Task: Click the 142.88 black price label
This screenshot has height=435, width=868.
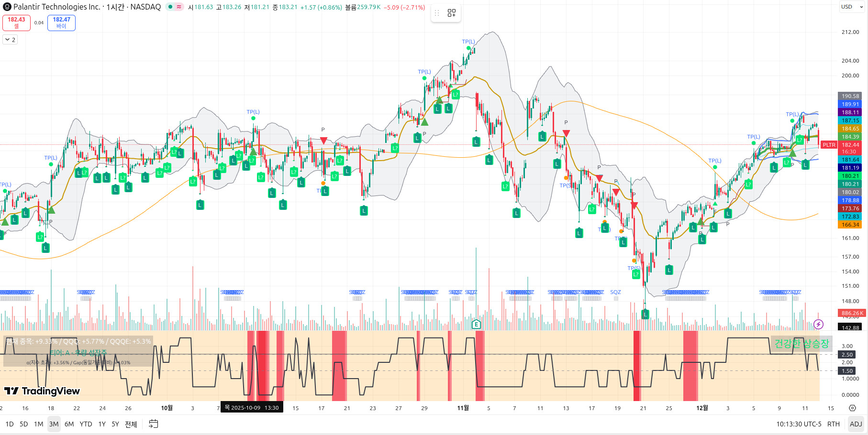Action: pos(850,327)
